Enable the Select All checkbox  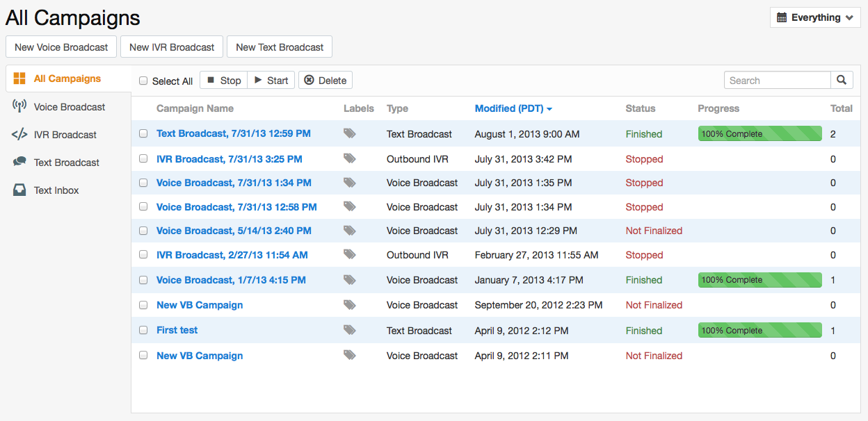pyautogui.click(x=143, y=80)
